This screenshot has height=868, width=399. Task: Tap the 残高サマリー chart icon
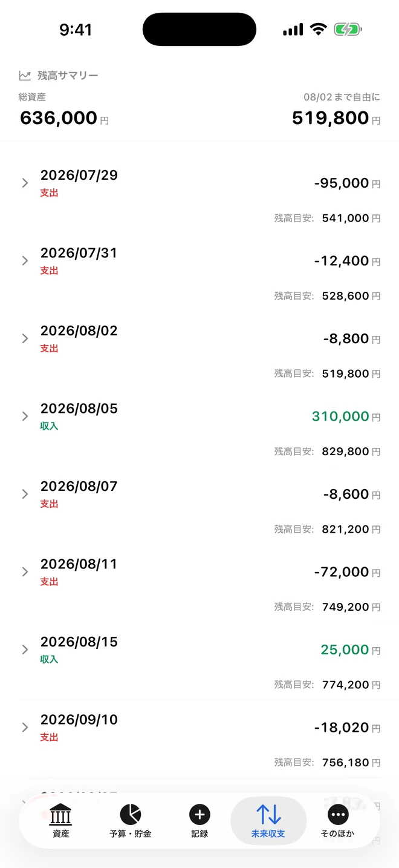[x=25, y=76]
